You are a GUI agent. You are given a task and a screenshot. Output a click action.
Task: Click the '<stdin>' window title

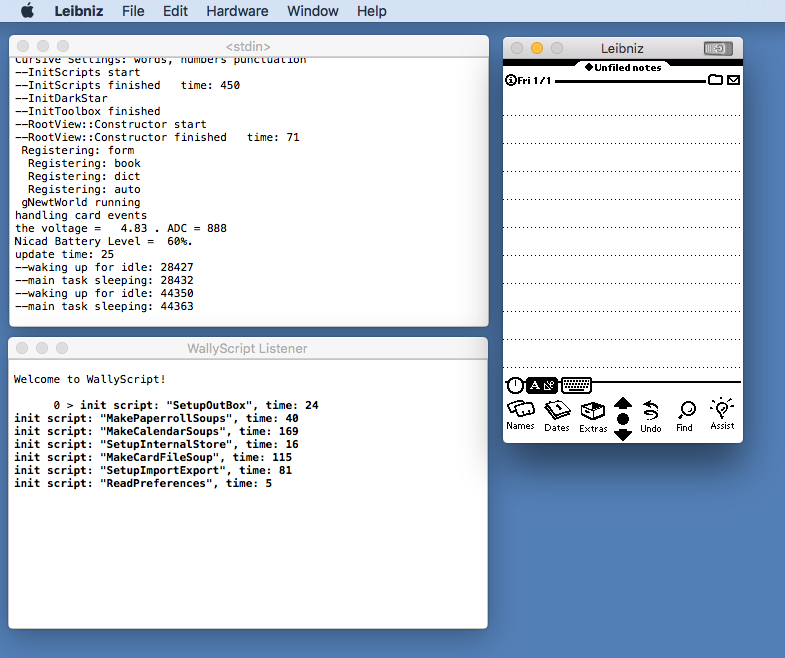pyautogui.click(x=248, y=47)
